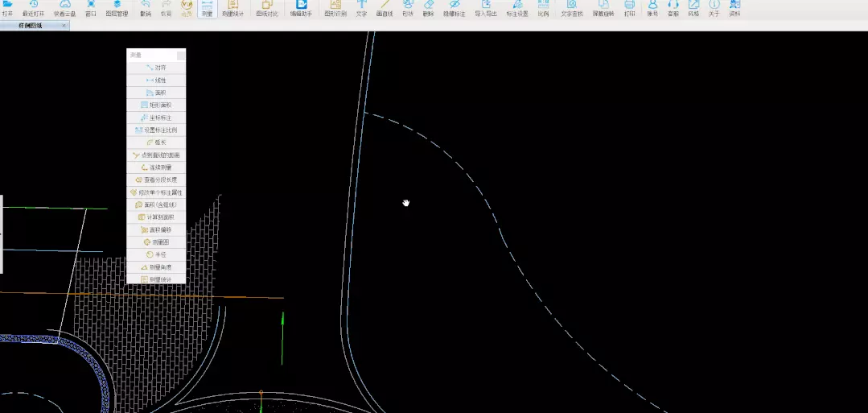Open 测量统计 at measure panel bottom
This screenshot has height=413, width=868.
coord(156,279)
